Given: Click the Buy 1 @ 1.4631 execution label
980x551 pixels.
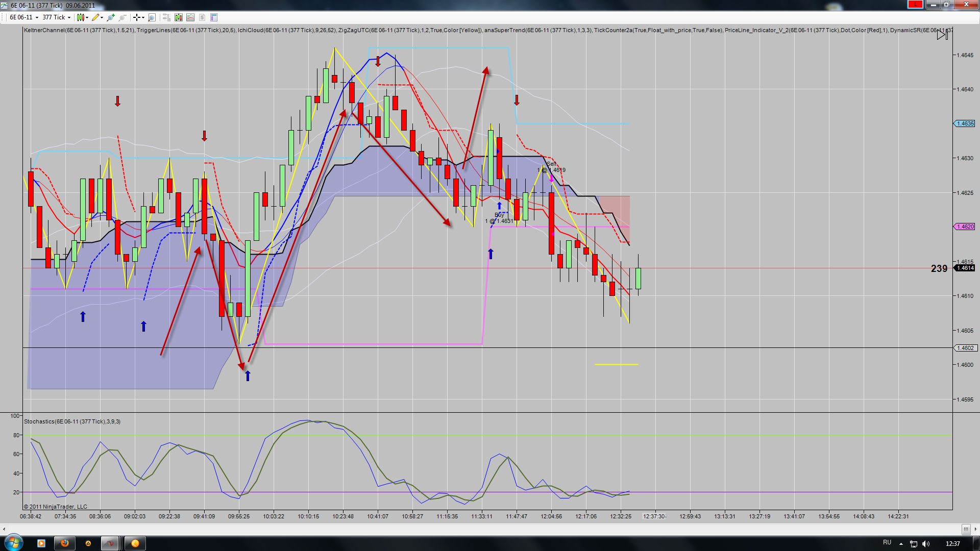Looking at the screenshot, I should click(x=499, y=218).
